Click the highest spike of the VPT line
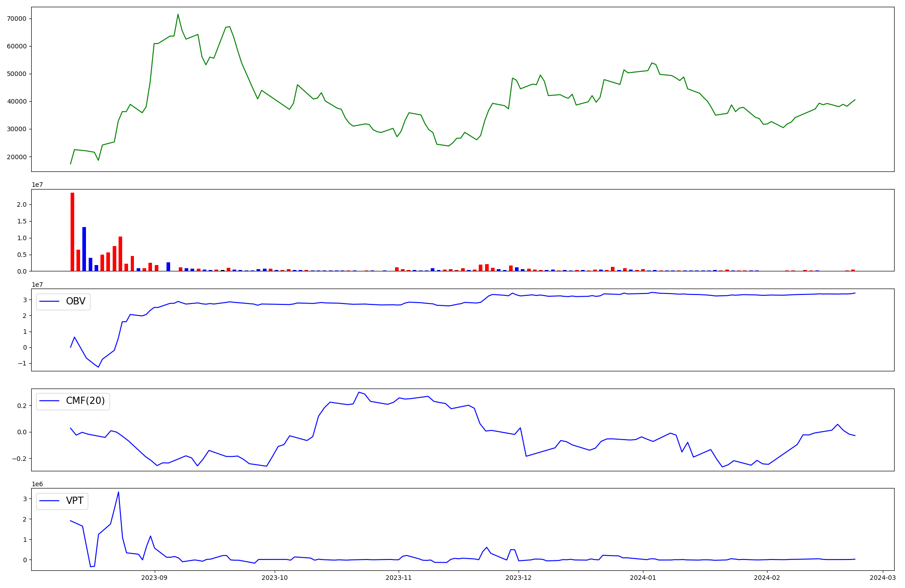Screen dimensions: 905x588 coord(119,493)
